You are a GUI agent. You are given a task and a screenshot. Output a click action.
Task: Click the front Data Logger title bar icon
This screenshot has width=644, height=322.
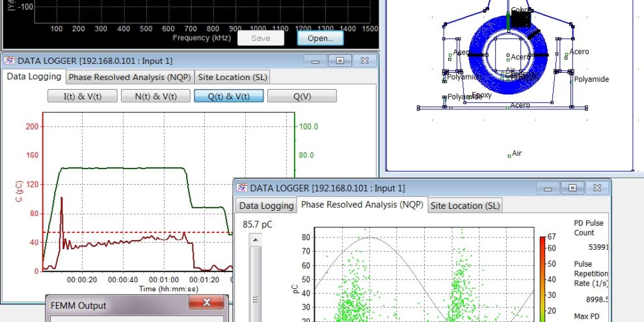click(242, 188)
